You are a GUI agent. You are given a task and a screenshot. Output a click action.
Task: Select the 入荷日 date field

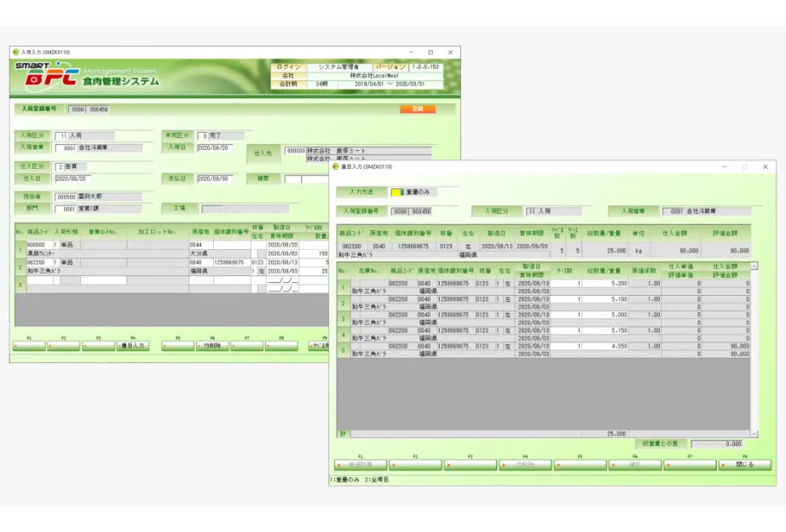point(215,147)
